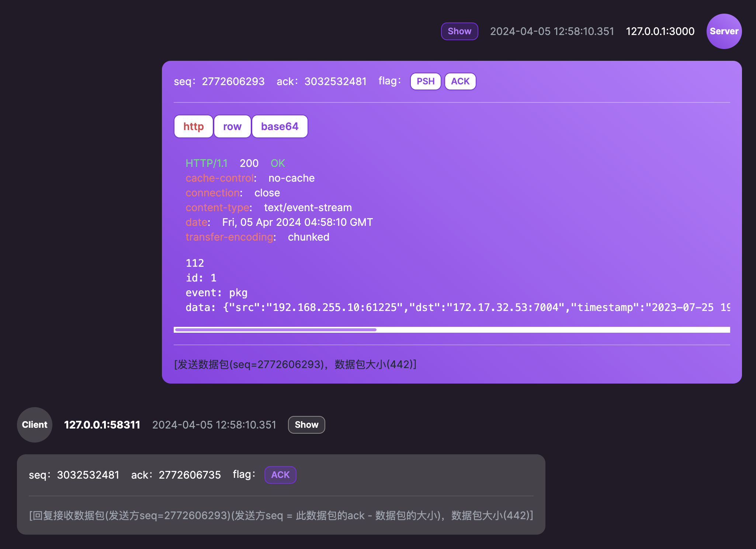Click the PSH flag badge
The width and height of the screenshot is (756, 549).
426,81
